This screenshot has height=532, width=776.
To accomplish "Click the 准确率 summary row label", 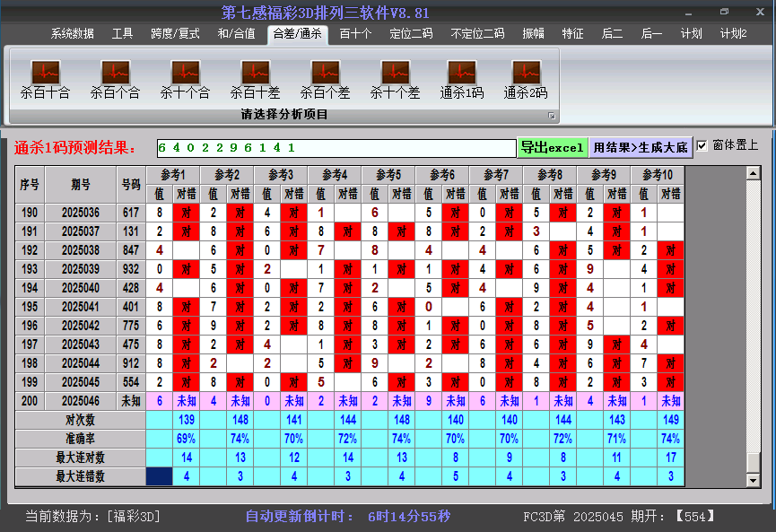I will [80, 439].
